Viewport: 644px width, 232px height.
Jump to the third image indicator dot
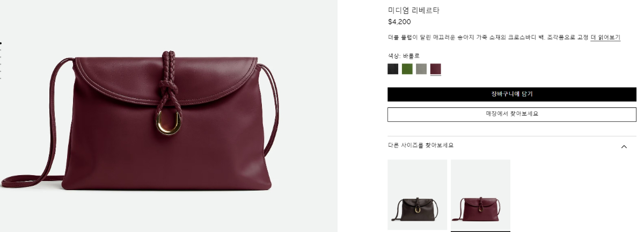(x=1, y=57)
